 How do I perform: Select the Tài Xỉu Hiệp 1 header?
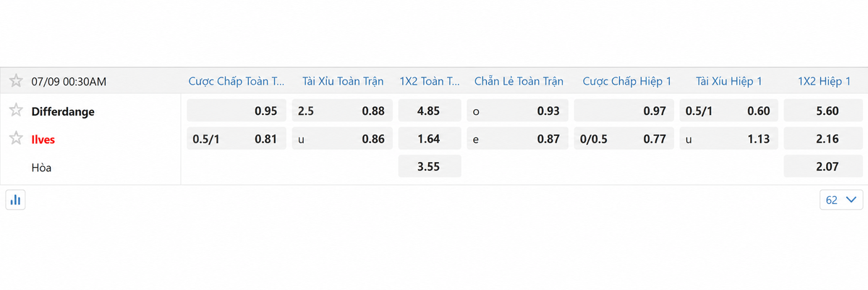point(729,81)
